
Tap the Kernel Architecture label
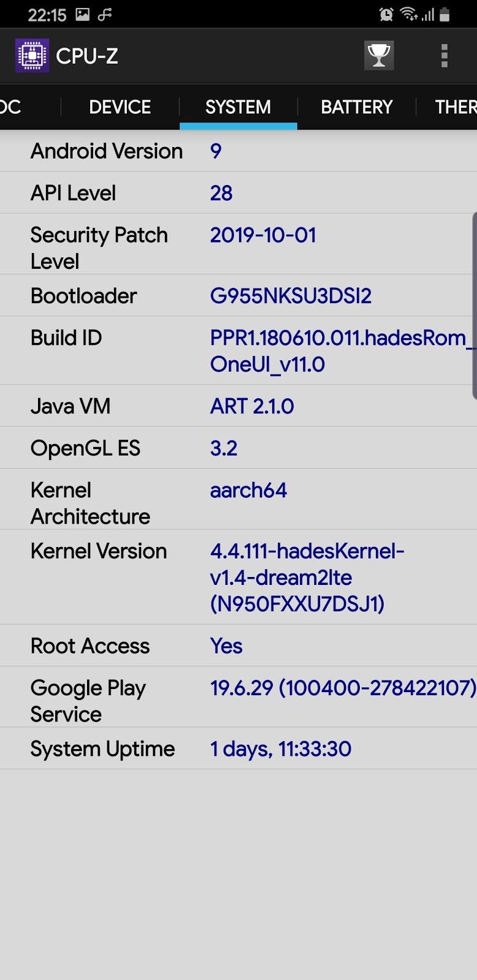point(90,503)
